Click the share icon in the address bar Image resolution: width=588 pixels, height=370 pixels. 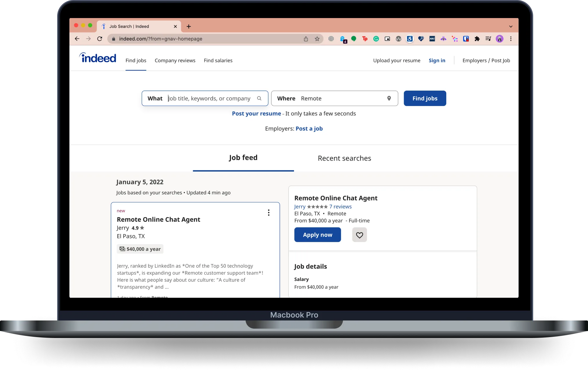pyautogui.click(x=306, y=39)
